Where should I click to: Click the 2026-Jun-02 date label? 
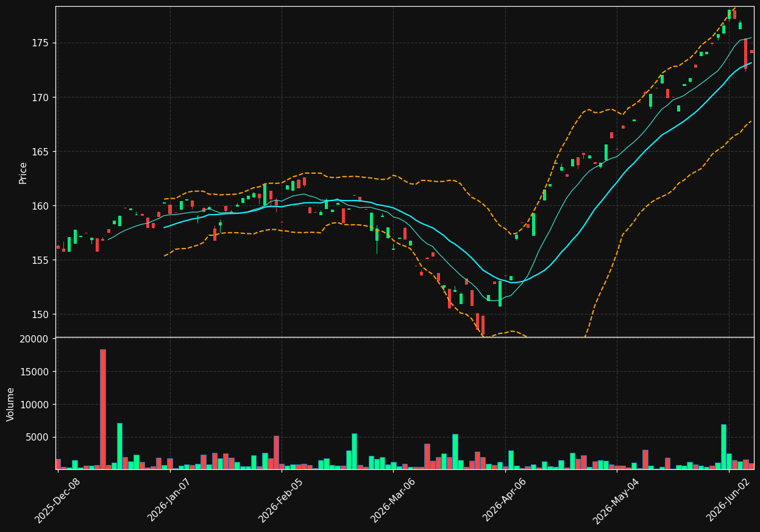[728, 500]
